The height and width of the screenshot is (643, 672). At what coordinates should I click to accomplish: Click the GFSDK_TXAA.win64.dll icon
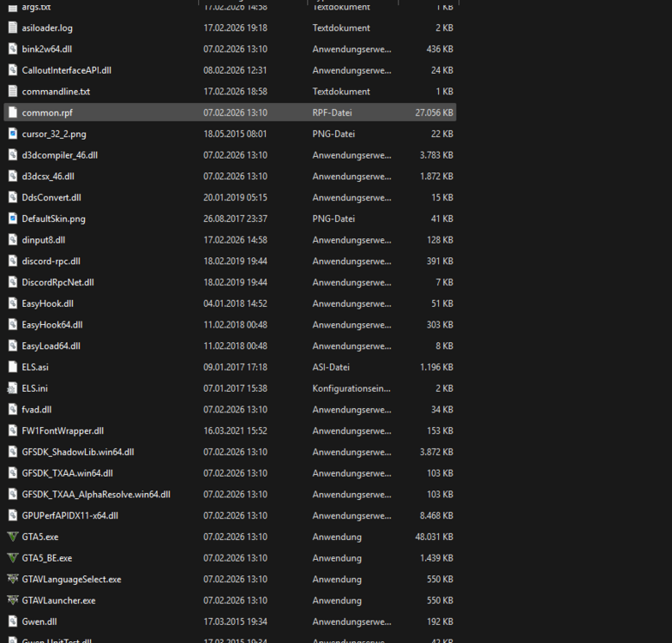click(13, 473)
